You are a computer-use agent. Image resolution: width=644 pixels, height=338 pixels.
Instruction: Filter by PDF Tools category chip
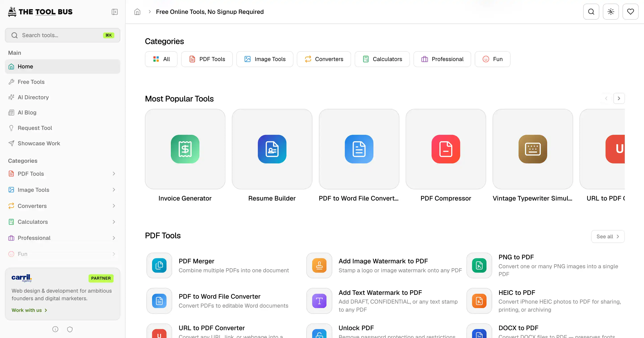[x=207, y=59]
